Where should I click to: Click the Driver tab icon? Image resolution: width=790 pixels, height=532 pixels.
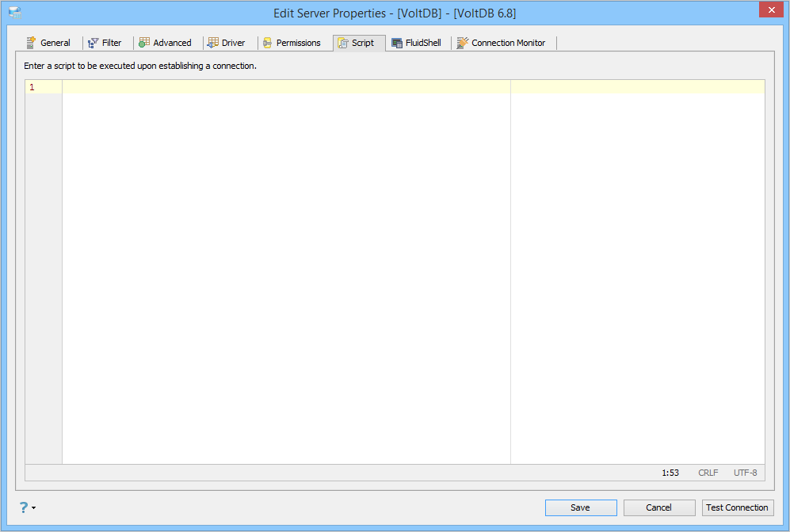(212, 43)
